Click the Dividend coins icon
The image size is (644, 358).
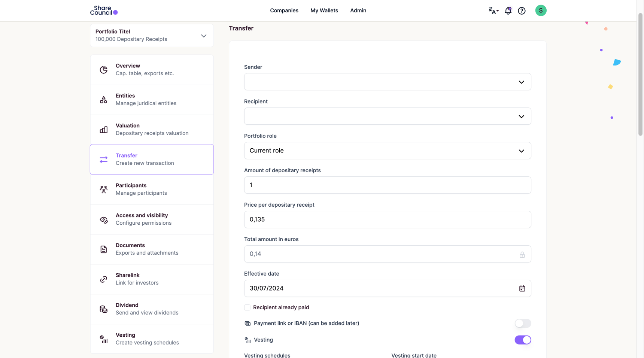(104, 309)
